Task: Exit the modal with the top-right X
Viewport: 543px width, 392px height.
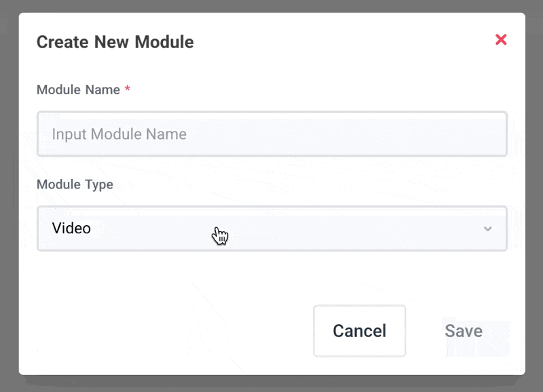Action: coord(501,40)
